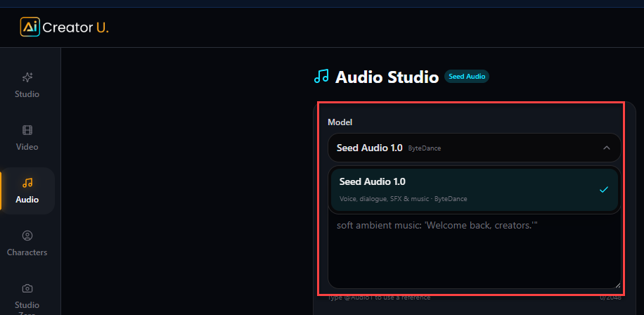
Task: Click the 'Type @Audio1 to use a reference' hint
Action: pos(379,297)
